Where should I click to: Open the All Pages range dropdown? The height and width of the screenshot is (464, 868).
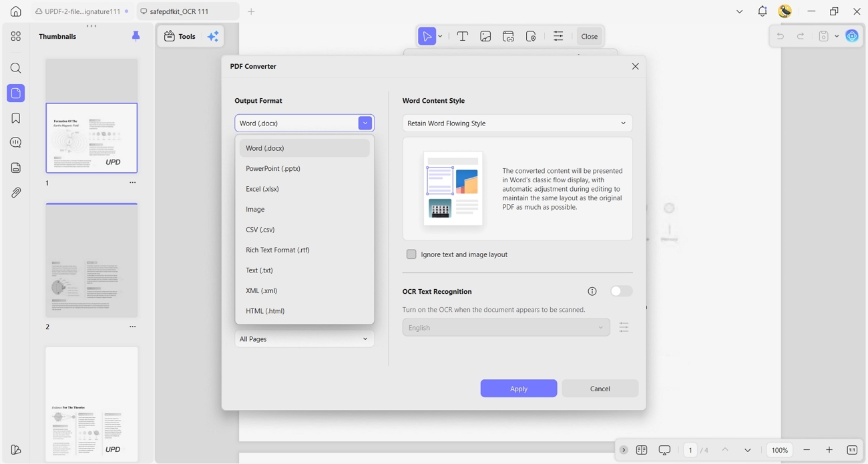pos(304,339)
